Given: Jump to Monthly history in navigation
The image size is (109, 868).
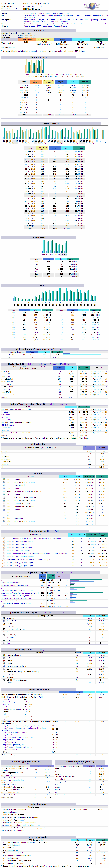Looking at the screenshot, I should 30,13.
